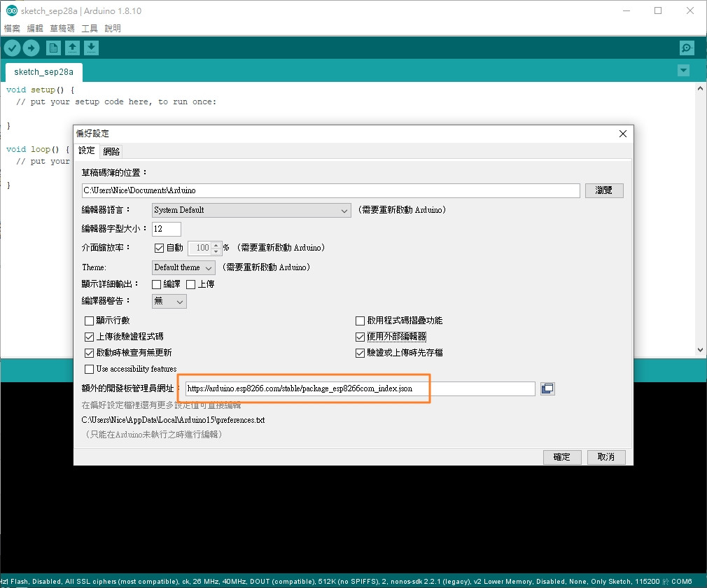Click the 瀏覽 browse button
Screen dimensions: 707x588
604,190
